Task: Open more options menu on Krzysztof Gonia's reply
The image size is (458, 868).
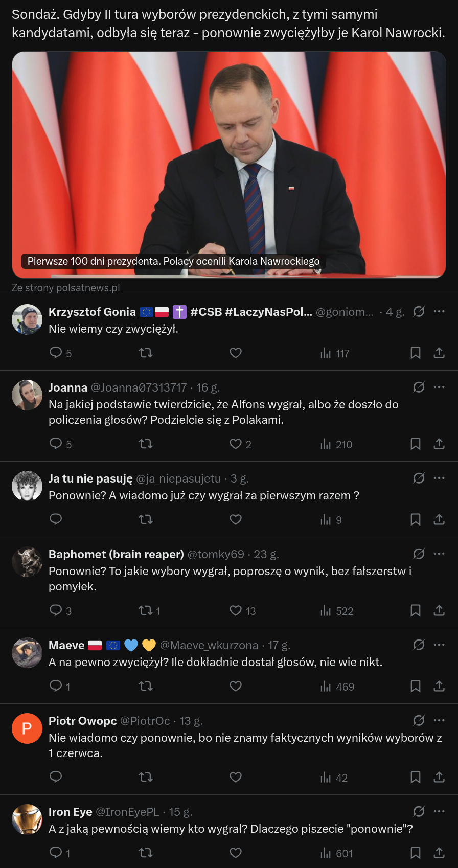Action: click(439, 311)
